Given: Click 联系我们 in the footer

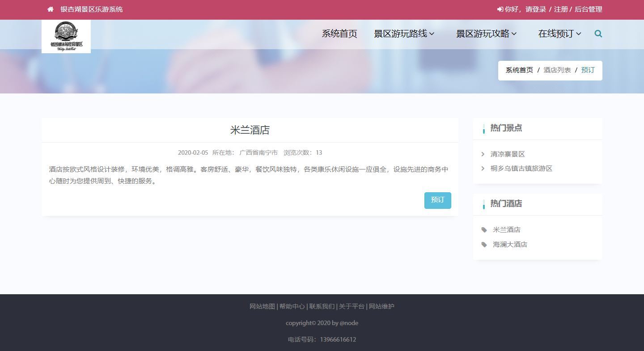Looking at the screenshot, I should (322, 306).
